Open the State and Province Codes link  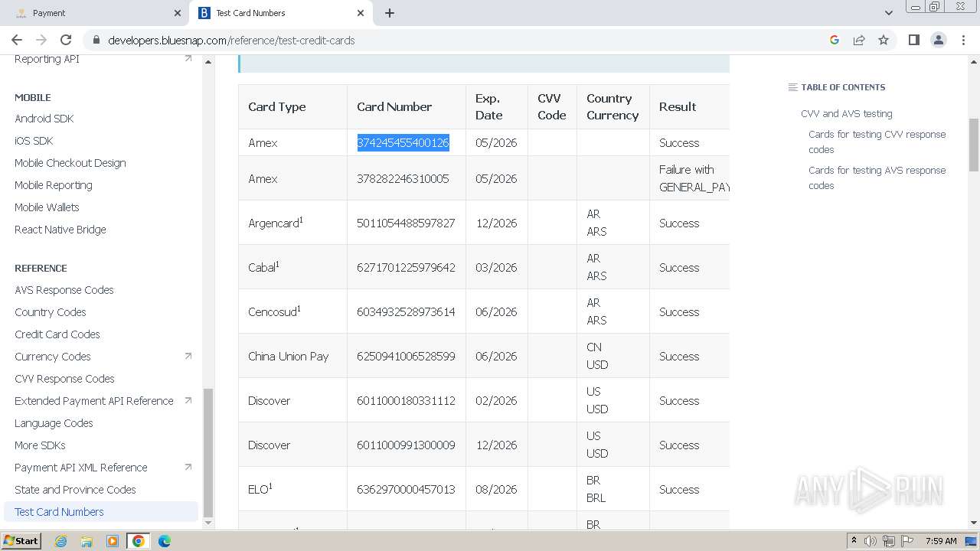pos(75,490)
